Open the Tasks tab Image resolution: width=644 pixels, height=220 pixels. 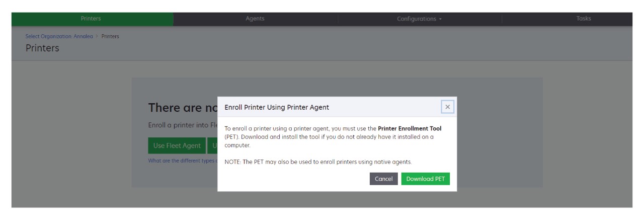pyautogui.click(x=584, y=19)
